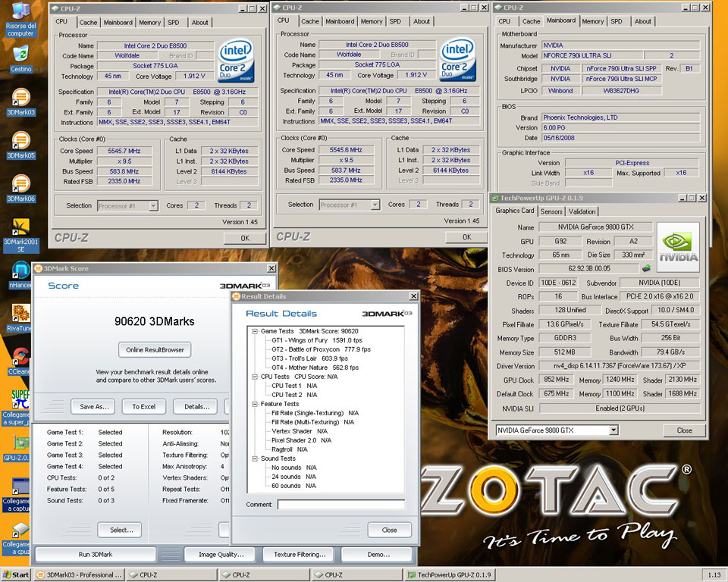Select GT1 - Wings of Fury result row
This screenshot has width=728, height=582.
(317, 341)
